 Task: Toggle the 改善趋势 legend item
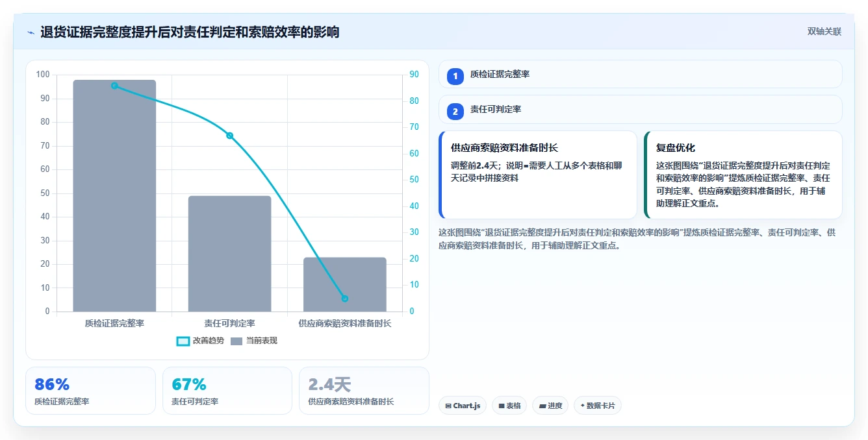point(201,341)
